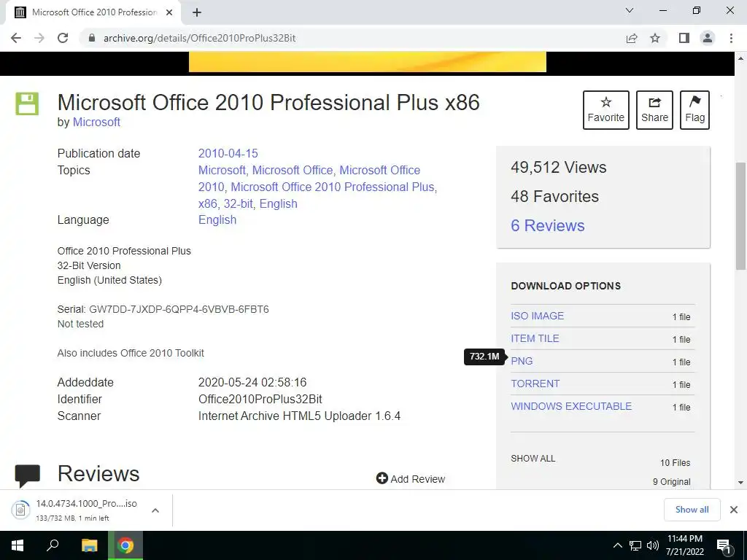Click the 49,512 Views count
This screenshot has height=560, width=747.
click(x=558, y=167)
